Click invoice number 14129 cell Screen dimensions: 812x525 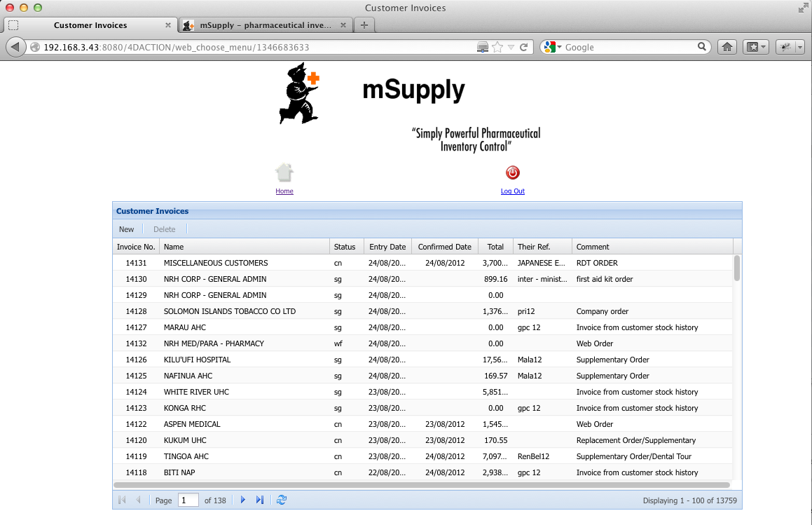tap(136, 295)
